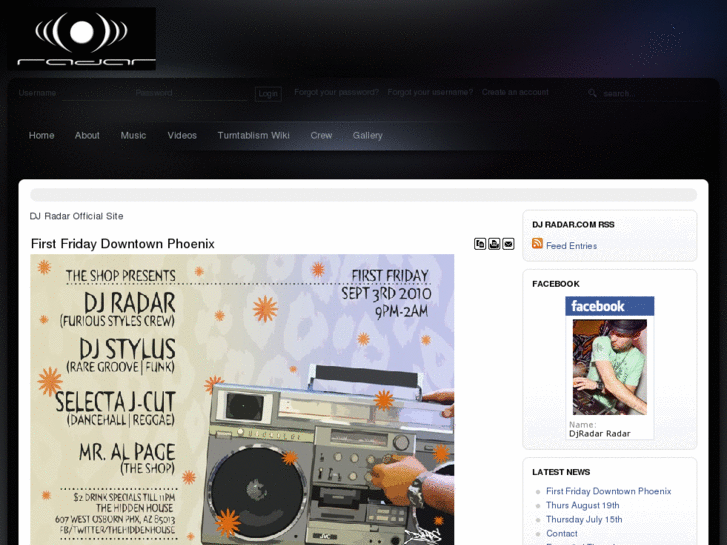Viewport: 727px width, 545px height.
Task: Open Thurs August 19th news link
Action: (582, 505)
